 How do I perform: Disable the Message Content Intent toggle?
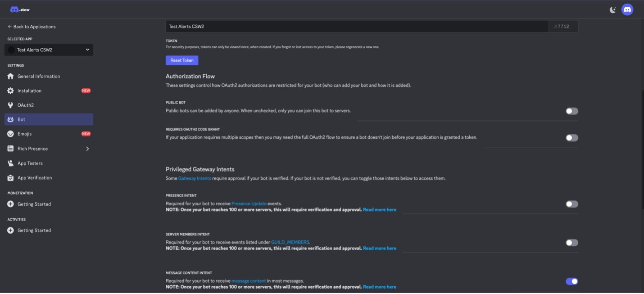(x=572, y=281)
